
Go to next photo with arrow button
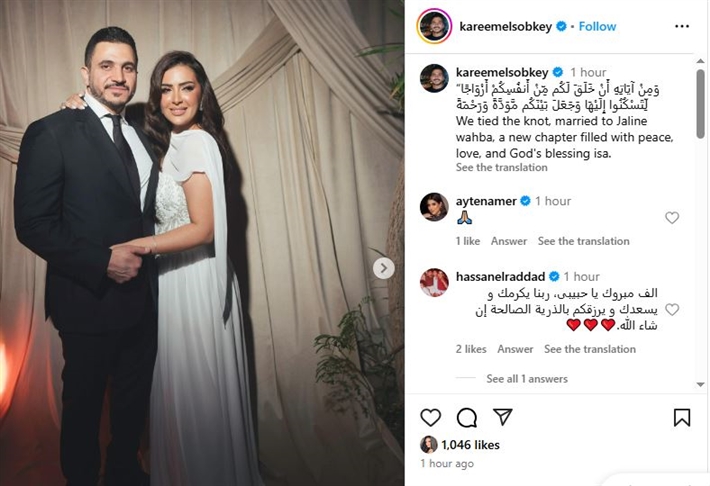384,268
